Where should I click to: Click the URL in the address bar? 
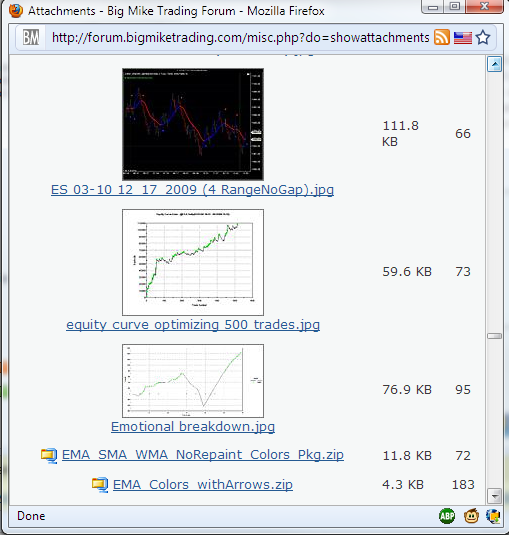coord(241,38)
